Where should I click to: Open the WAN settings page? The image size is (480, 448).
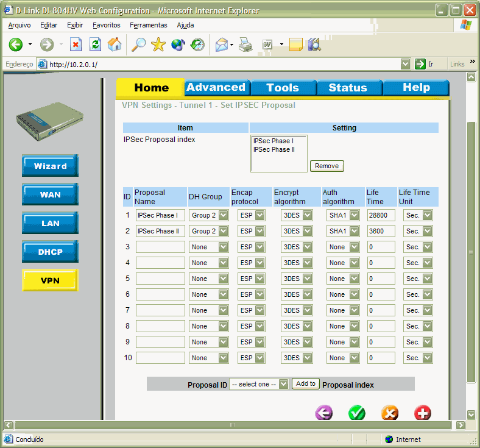[50, 194]
